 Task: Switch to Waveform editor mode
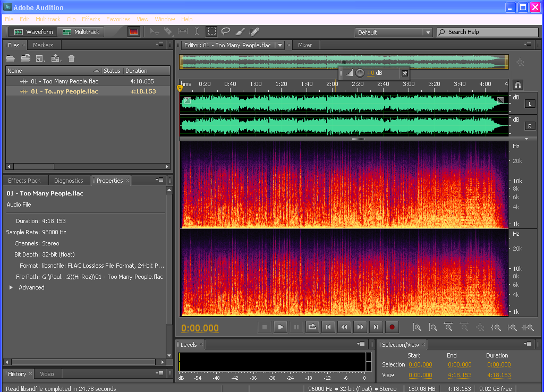[x=33, y=32]
